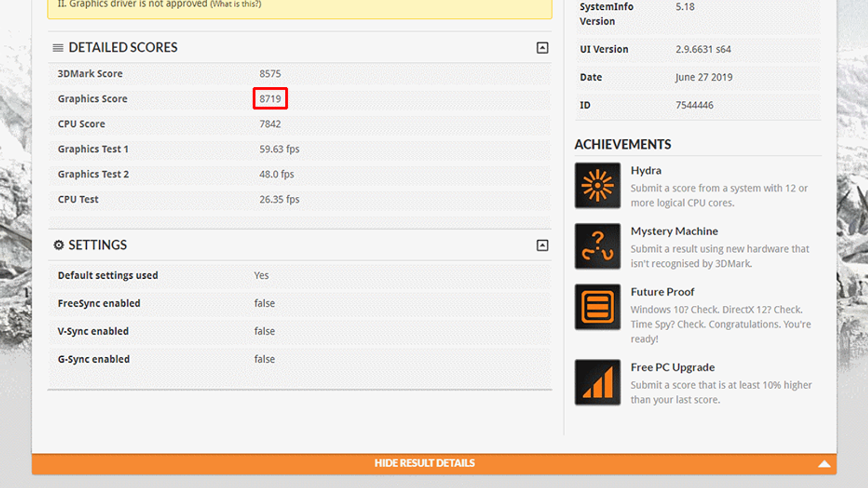The image size is (868, 488).
Task: Click the SystemInfo Version label
Action: [607, 14]
